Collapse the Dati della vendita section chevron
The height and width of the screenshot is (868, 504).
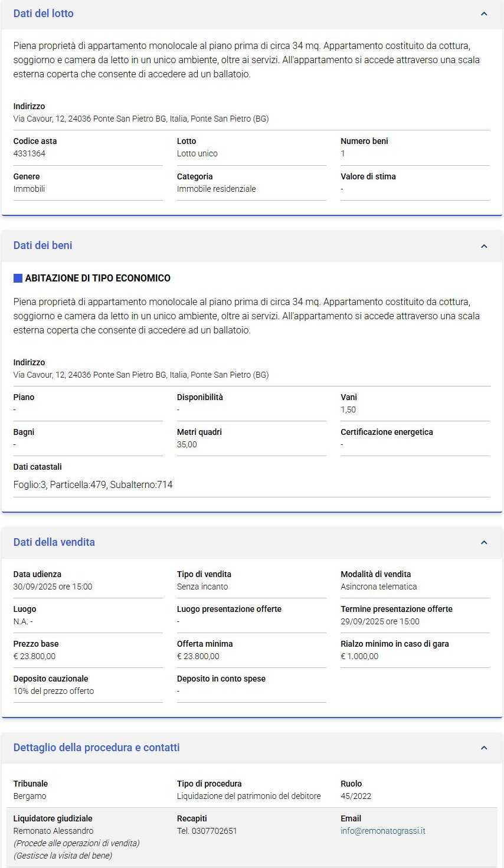coord(484,542)
